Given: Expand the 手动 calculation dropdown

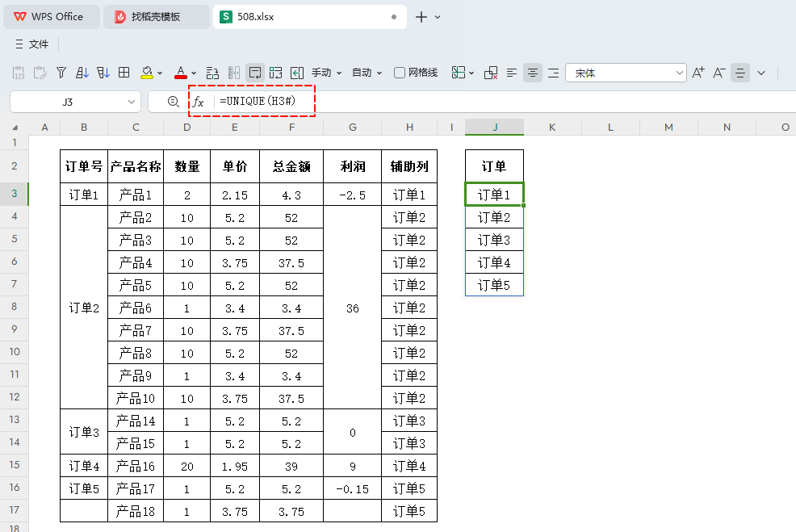Looking at the screenshot, I should pos(326,73).
